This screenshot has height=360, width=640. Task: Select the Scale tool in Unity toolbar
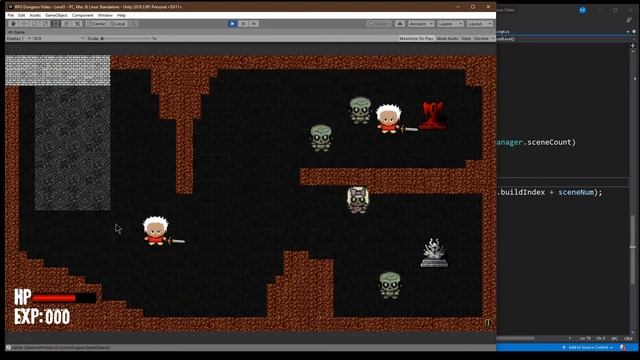[x=45, y=24]
